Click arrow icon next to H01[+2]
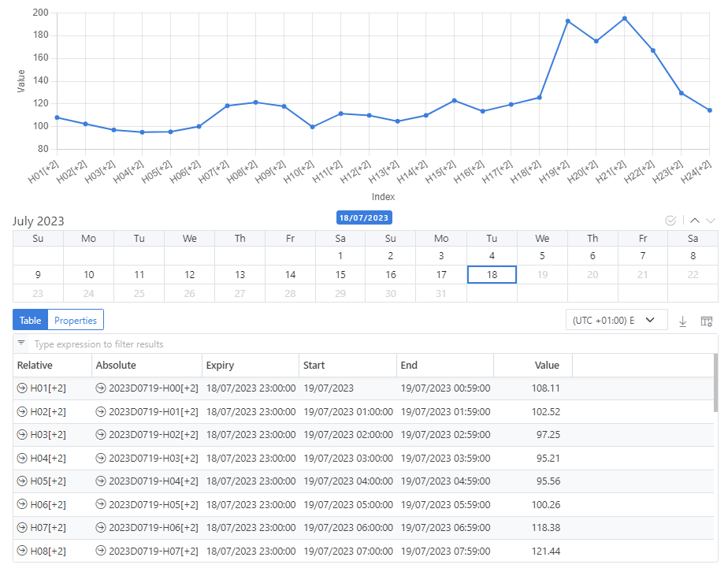The width and height of the screenshot is (728, 572). pos(22,388)
